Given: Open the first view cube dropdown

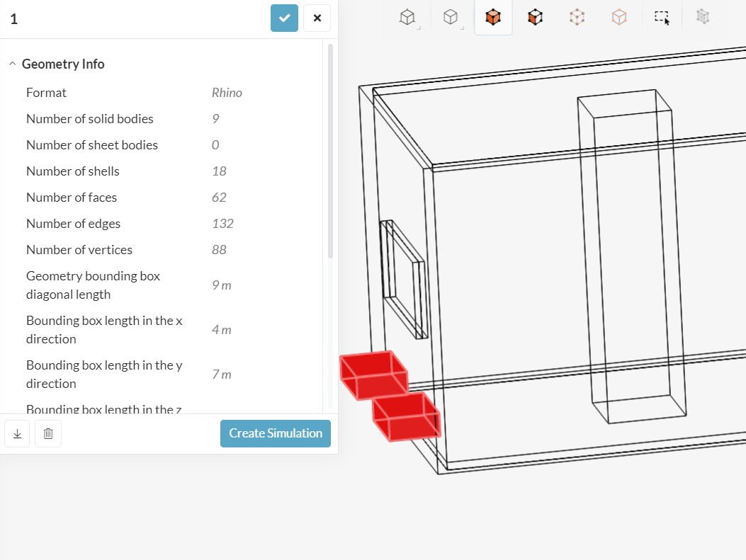Looking at the screenshot, I should pyautogui.click(x=409, y=18).
